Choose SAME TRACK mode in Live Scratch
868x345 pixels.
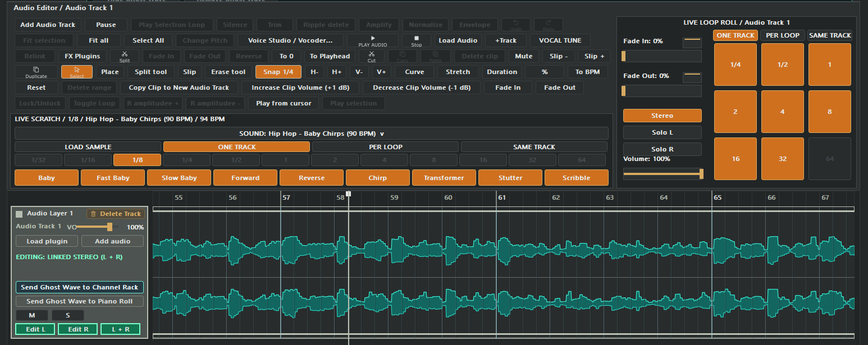tap(534, 147)
